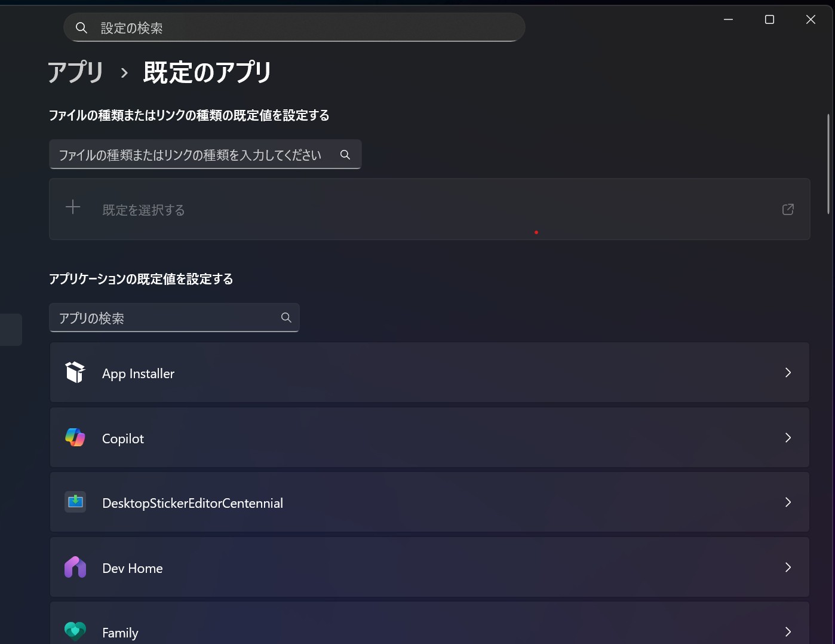Click the Copilot app icon
The image size is (835, 644).
pyautogui.click(x=75, y=437)
